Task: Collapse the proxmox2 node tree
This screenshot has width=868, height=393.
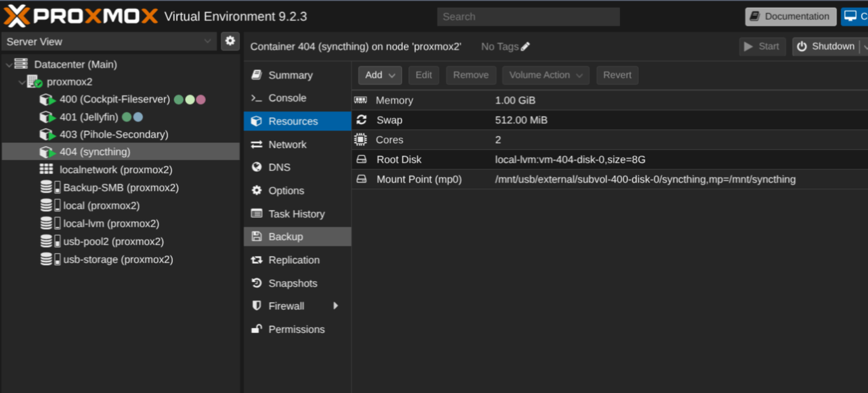Action: pos(22,82)
